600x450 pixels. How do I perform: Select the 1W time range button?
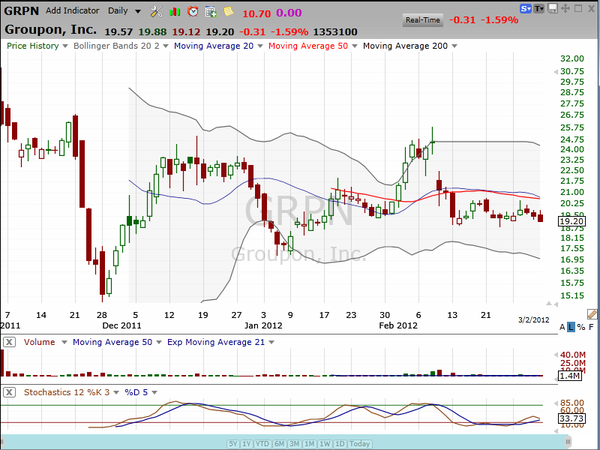324,444
